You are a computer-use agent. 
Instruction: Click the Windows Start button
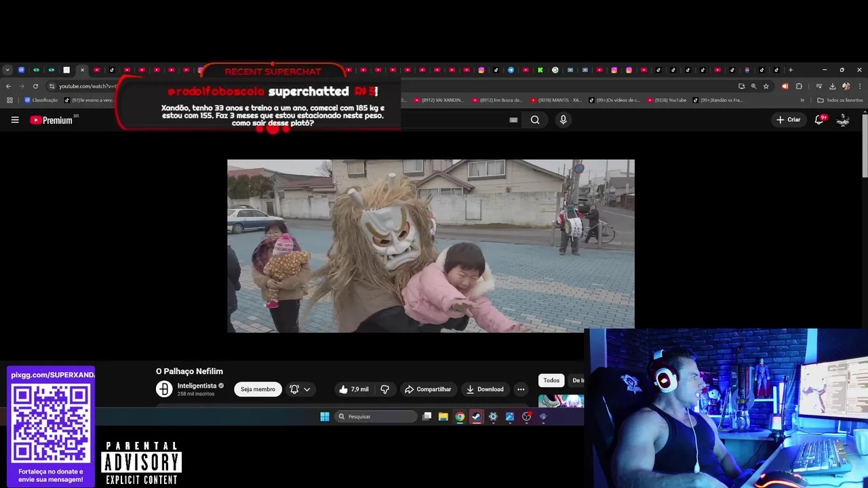coord(325,417)
